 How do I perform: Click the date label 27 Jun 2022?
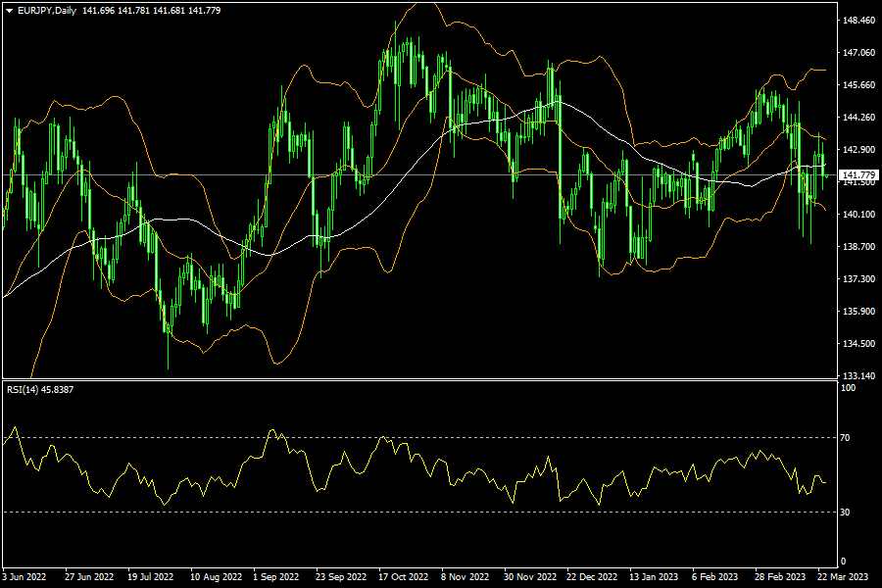pyautogui.click(x=89, y=577)
